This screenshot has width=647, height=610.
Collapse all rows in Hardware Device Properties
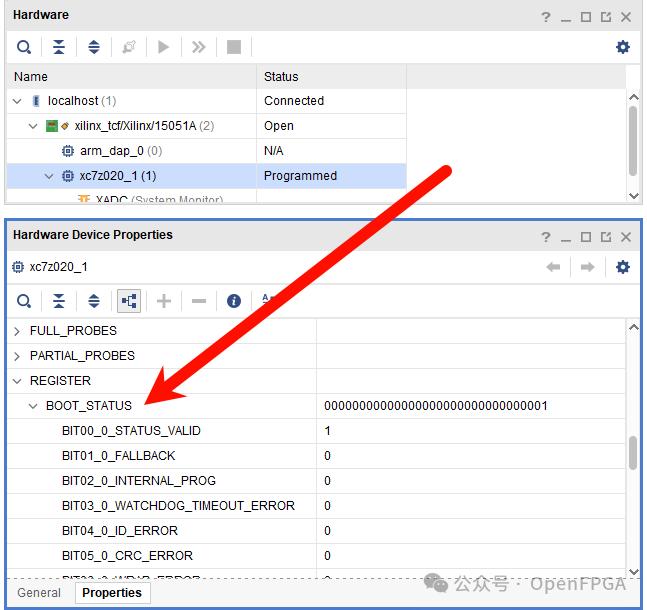(x=59, y=301)
